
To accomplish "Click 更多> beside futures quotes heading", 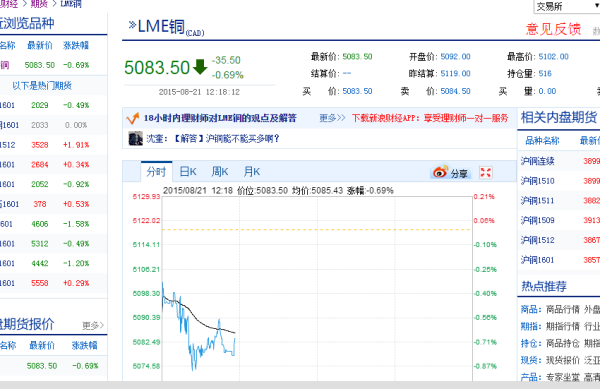I will tap(93, 326).
